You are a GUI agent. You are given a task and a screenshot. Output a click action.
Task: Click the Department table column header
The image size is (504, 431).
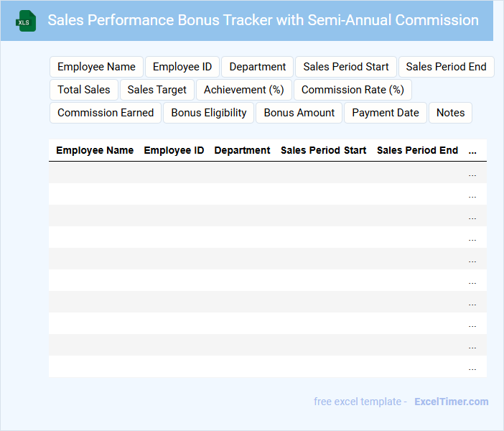[x=242, y=151]
